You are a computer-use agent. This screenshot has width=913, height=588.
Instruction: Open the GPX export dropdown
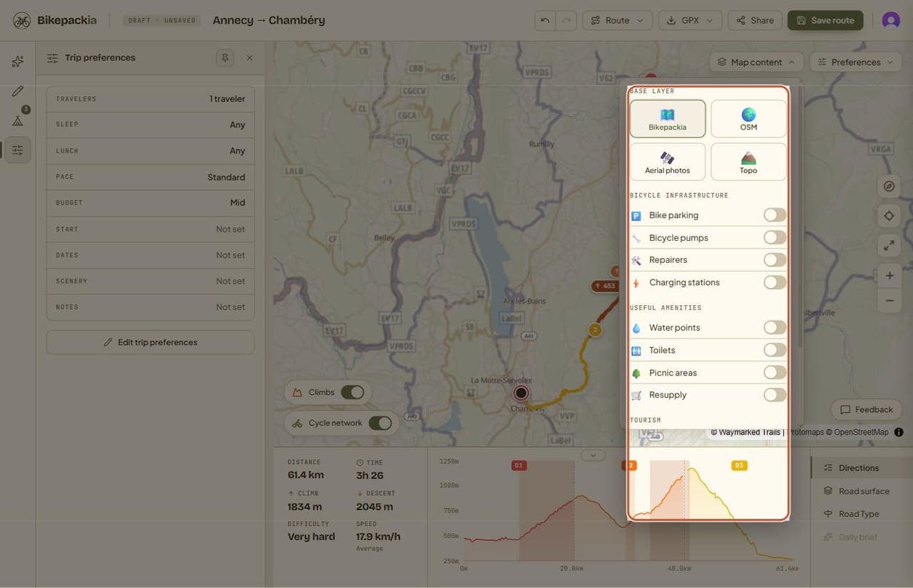[690, 21]
